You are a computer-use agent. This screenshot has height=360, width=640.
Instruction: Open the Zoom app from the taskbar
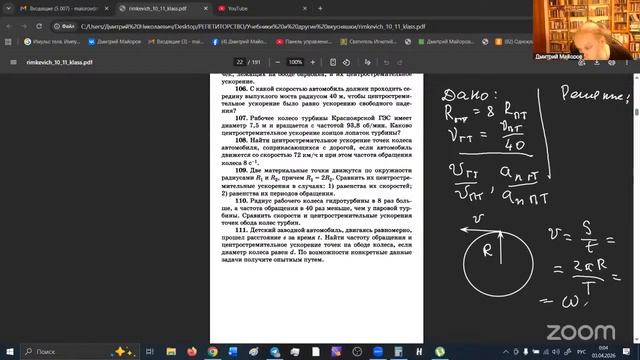[x=378, y=351]
